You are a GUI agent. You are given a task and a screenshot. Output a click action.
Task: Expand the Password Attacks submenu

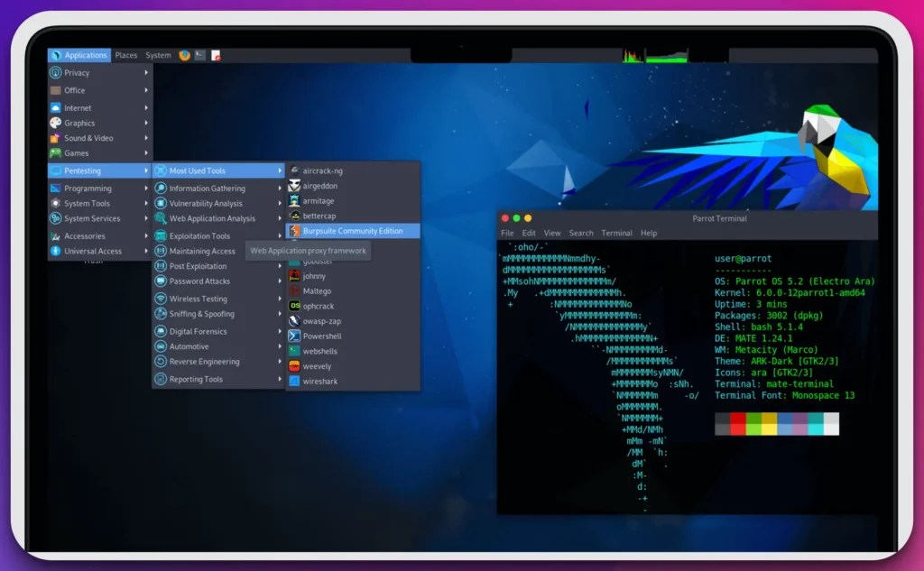click(x=194, y=282)
